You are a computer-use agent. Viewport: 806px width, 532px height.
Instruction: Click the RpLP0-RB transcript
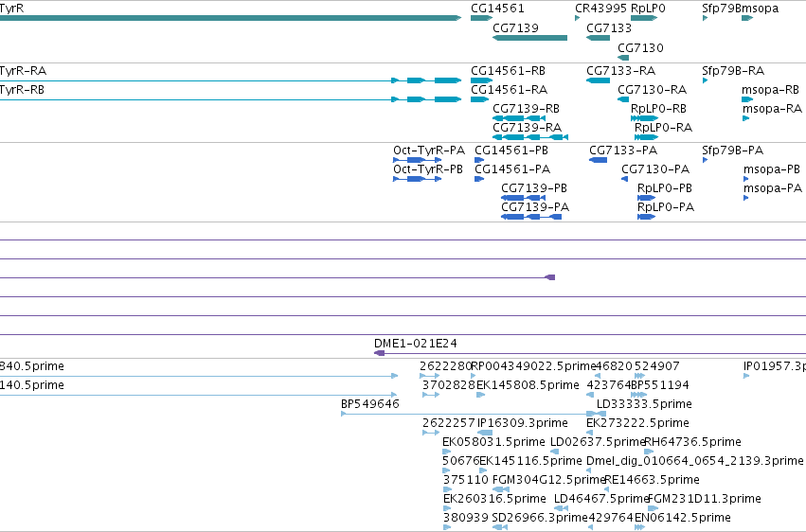pyautogui.click(x=645, y=118)
